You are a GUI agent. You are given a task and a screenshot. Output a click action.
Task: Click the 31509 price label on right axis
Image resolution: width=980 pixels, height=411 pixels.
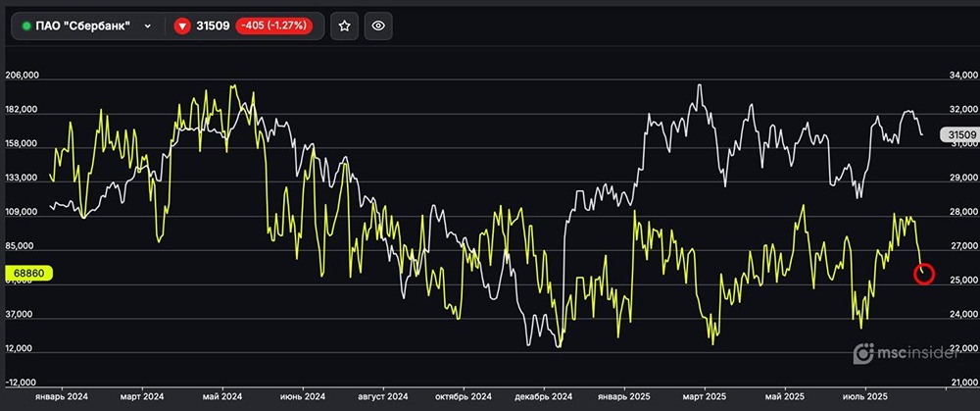958,135
